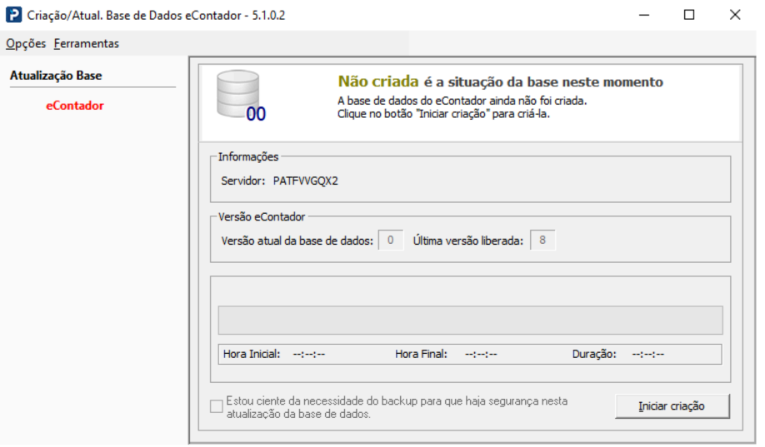
Task: Minimize the eContador window
Action: click(644, 15)
